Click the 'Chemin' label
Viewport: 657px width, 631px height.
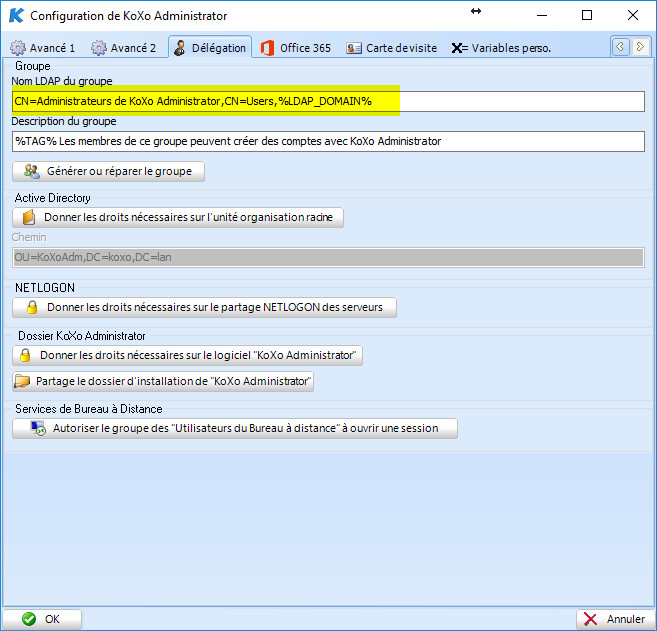pos(29,237)
